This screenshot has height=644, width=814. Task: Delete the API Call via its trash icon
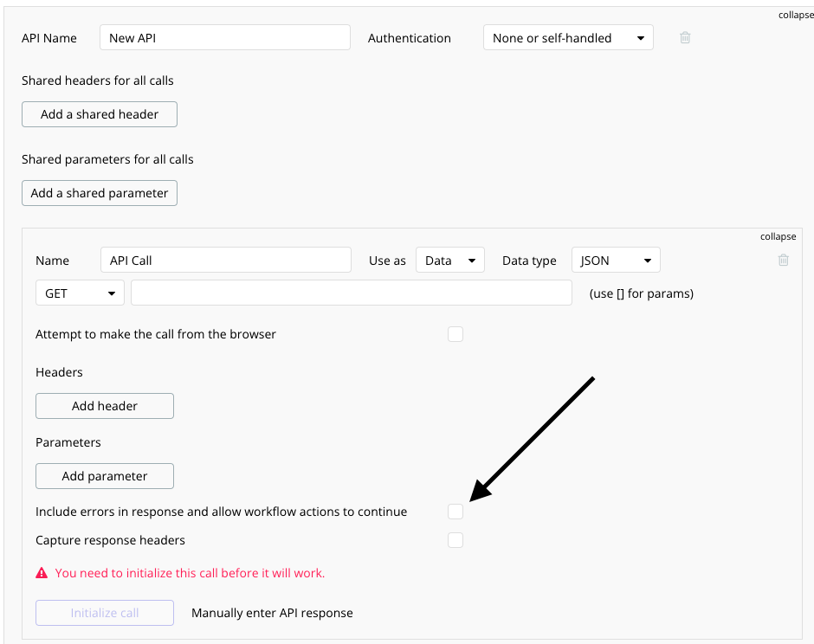pos(784,260)
